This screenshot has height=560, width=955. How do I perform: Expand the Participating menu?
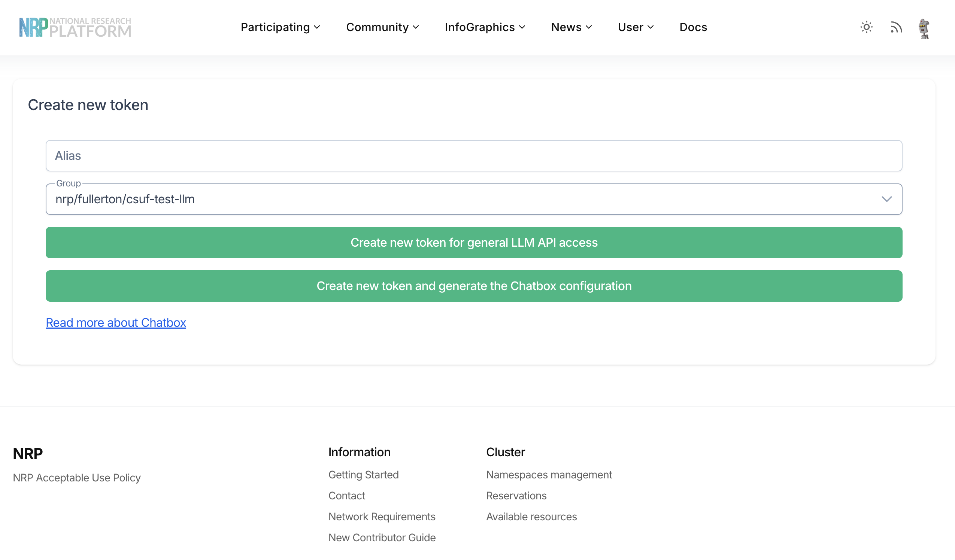point(281,27)
